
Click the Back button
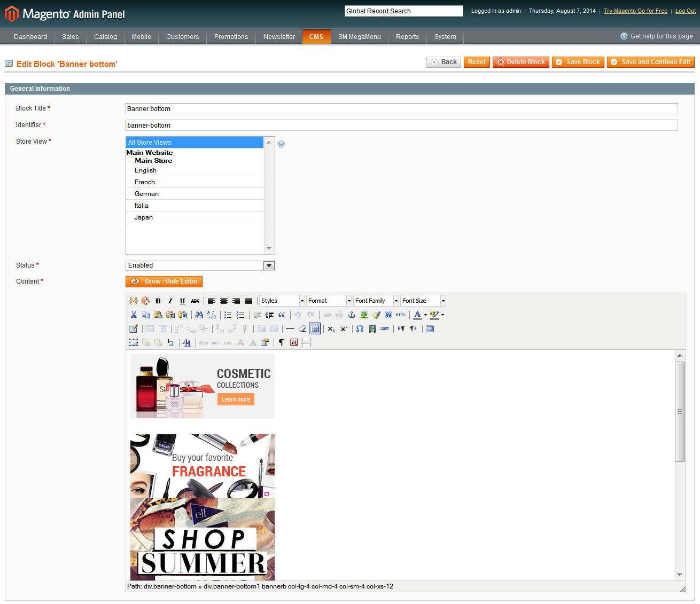pos(444,62)
